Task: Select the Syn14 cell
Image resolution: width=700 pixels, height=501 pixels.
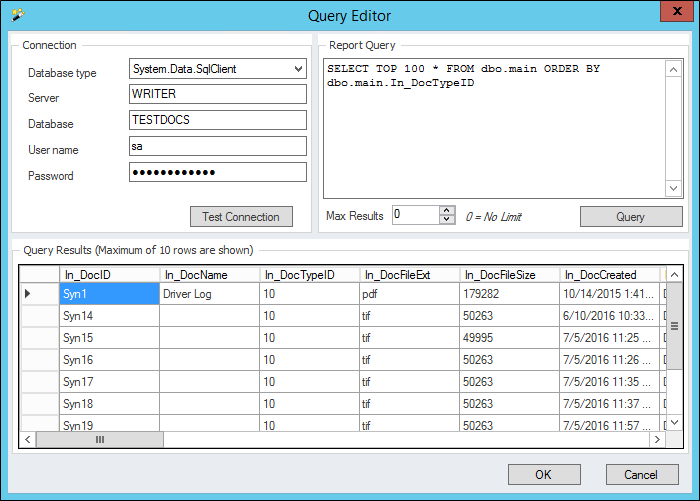Action: (109, 316)
